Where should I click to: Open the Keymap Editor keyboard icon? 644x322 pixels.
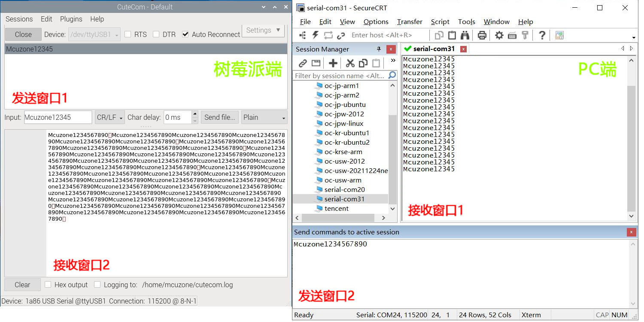(x=512, y=35)
